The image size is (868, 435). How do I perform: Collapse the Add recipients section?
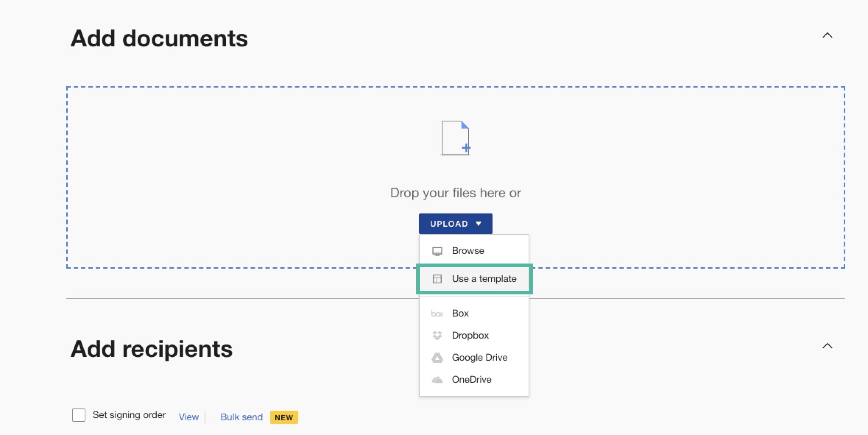[827, 346]
